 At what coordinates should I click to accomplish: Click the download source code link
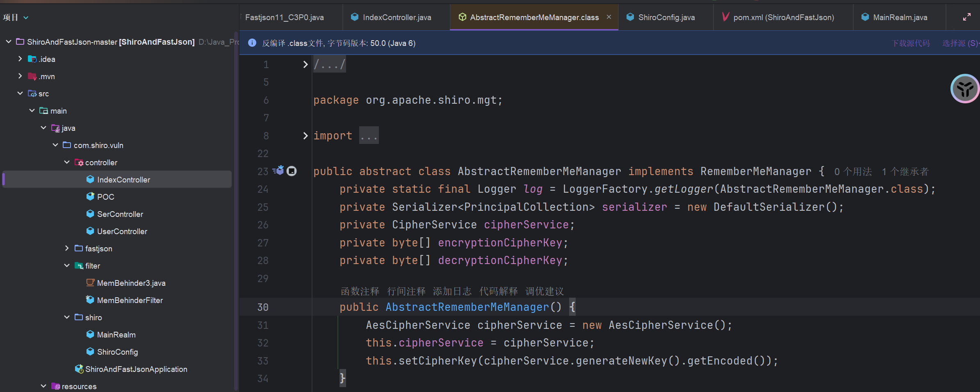pos(911,43)
